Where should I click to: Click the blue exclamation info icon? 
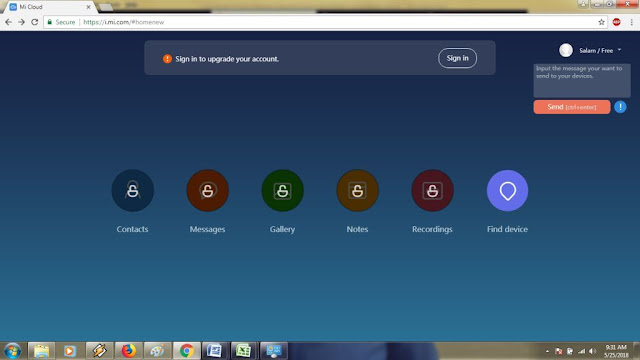620,107
